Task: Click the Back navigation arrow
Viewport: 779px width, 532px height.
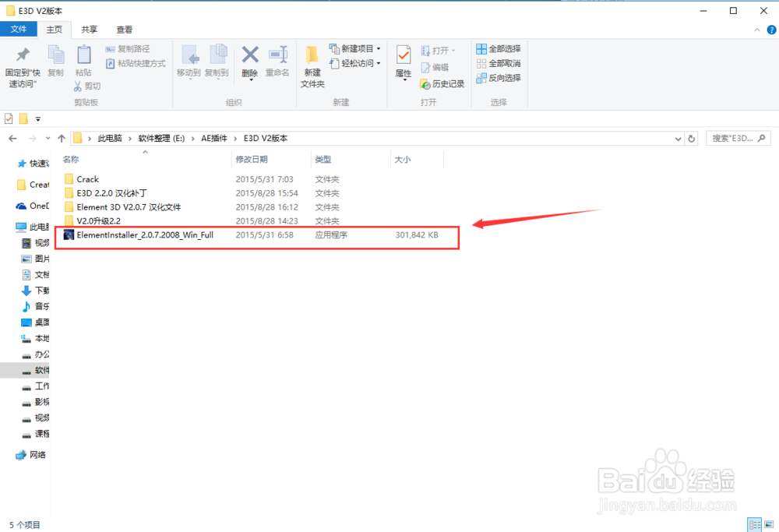Action: point(13,139)
